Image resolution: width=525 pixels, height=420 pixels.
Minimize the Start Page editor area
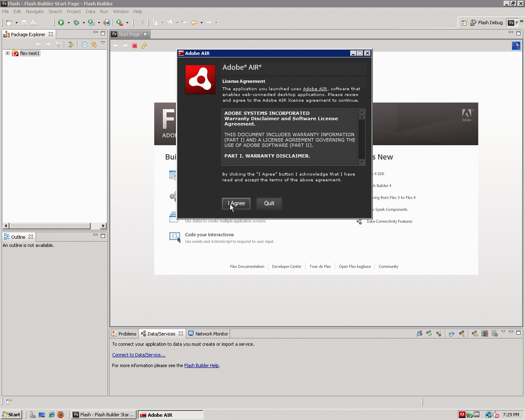pyautogui.click(x=511, y=32)
